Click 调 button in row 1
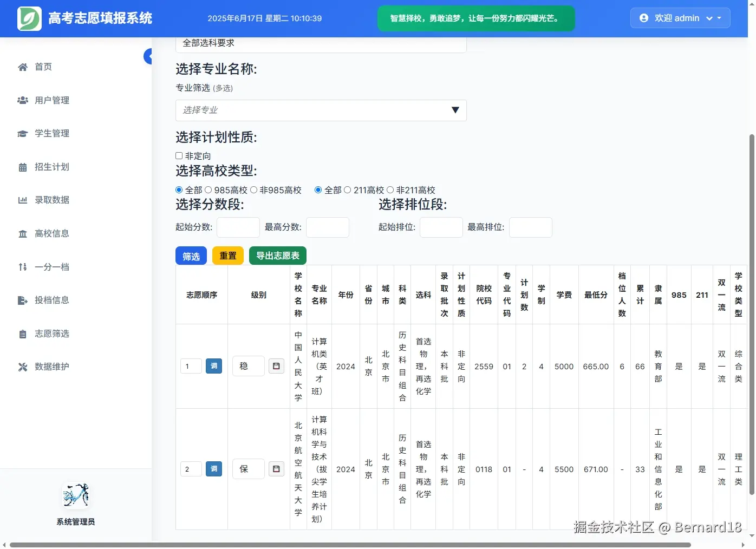The width and height of the screenshot is (756, 549). [214, 366]
